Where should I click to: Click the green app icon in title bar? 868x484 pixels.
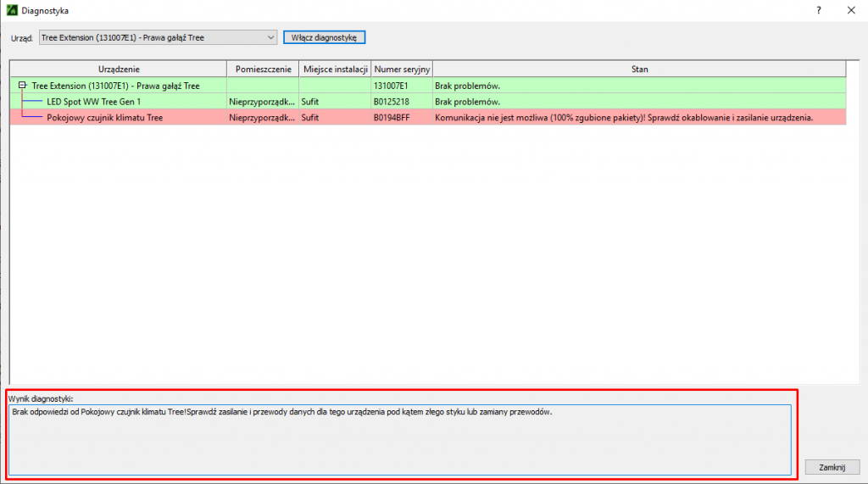point(12,11)
